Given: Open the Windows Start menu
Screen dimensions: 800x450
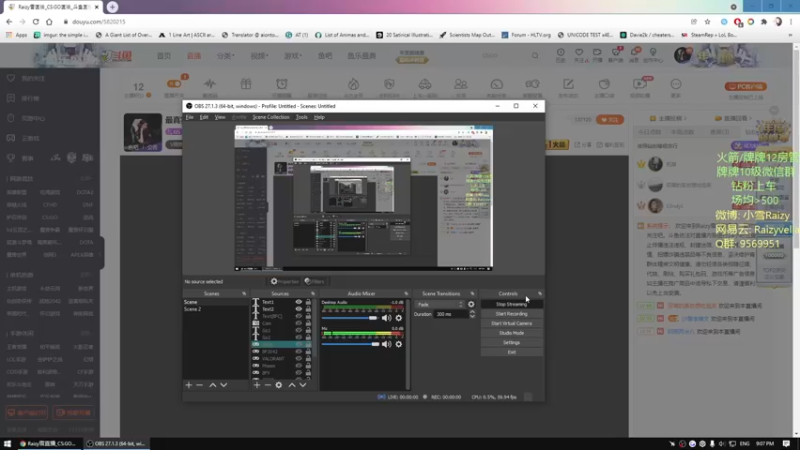Looking at the screenshot, I should [x=7, y=443].
